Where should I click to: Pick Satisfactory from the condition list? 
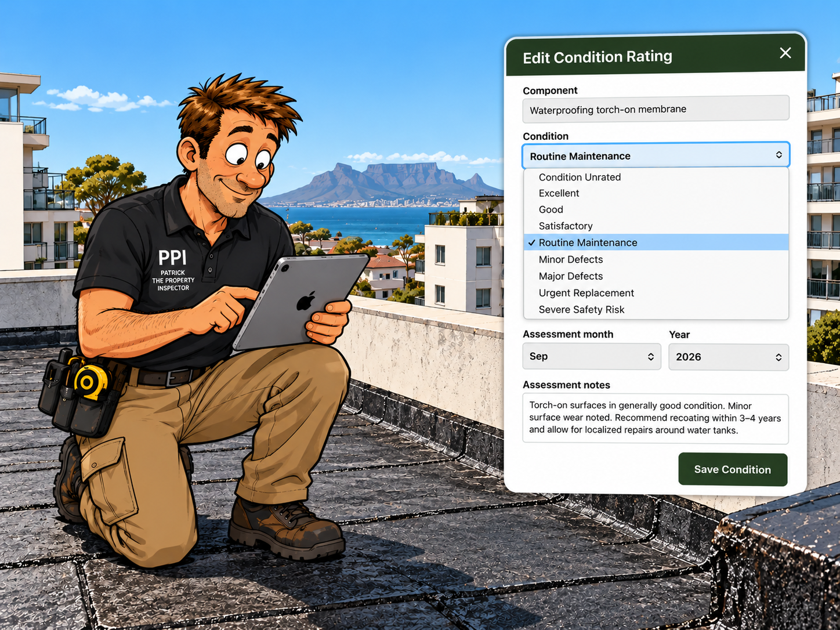(x=656, y=226)
